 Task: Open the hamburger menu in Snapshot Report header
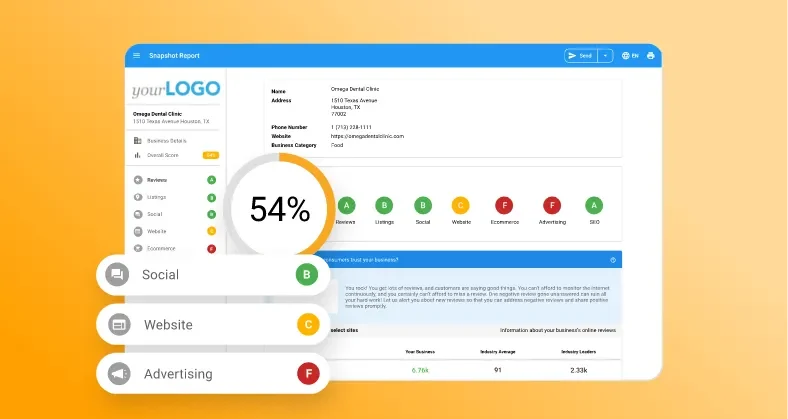click(137, 55)
